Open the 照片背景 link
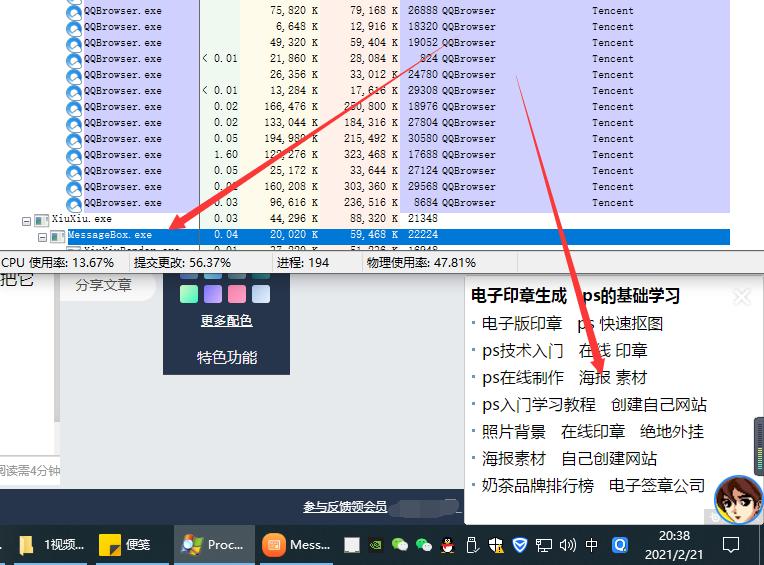764x565 pixels. pyautogui.click(x=514, y=432)
